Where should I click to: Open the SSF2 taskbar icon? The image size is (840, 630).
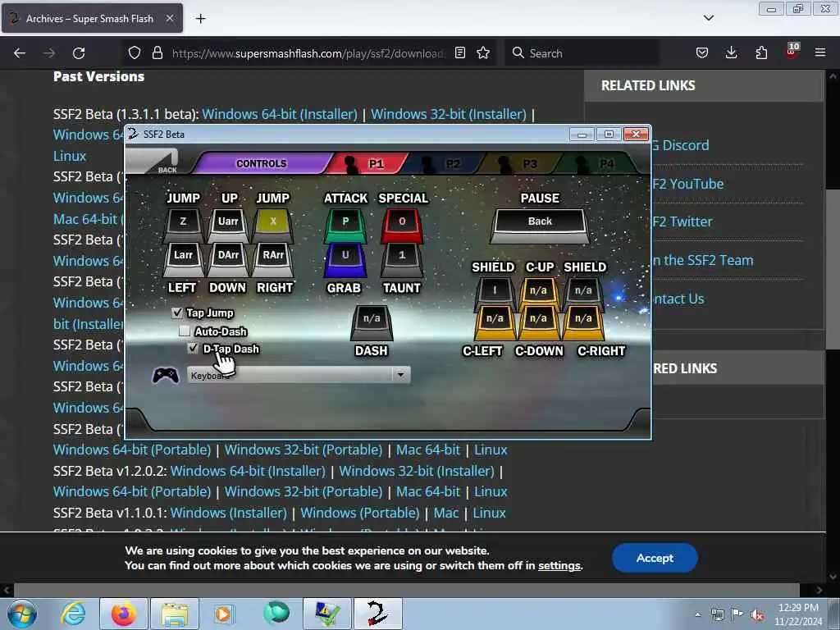[378, 614]
